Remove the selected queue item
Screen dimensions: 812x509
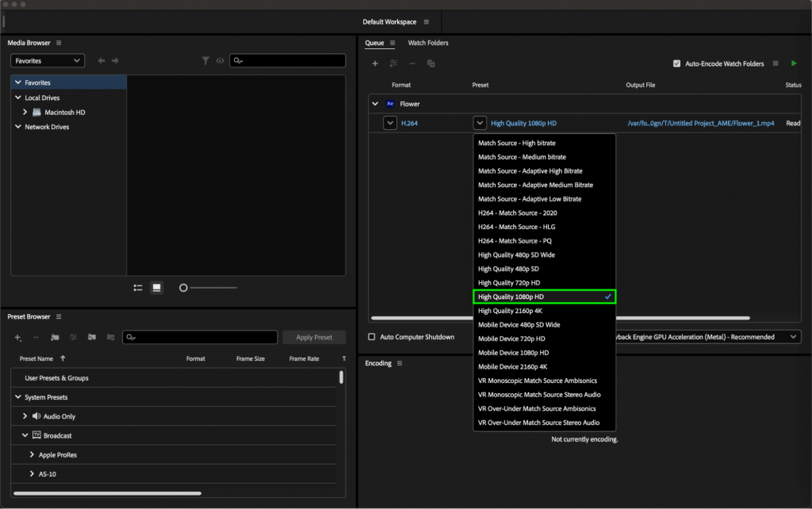[x=411, y=63]
